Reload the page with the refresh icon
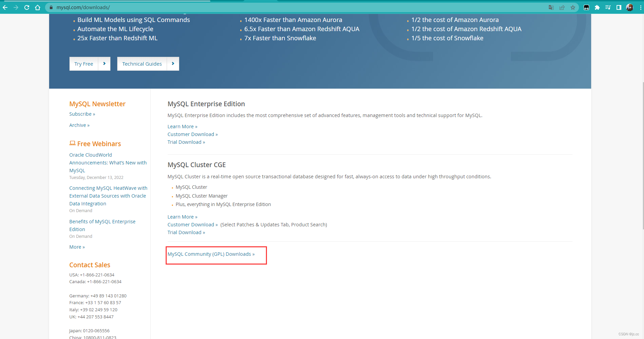This screenshot has height=339, width=644. (27, 7)
